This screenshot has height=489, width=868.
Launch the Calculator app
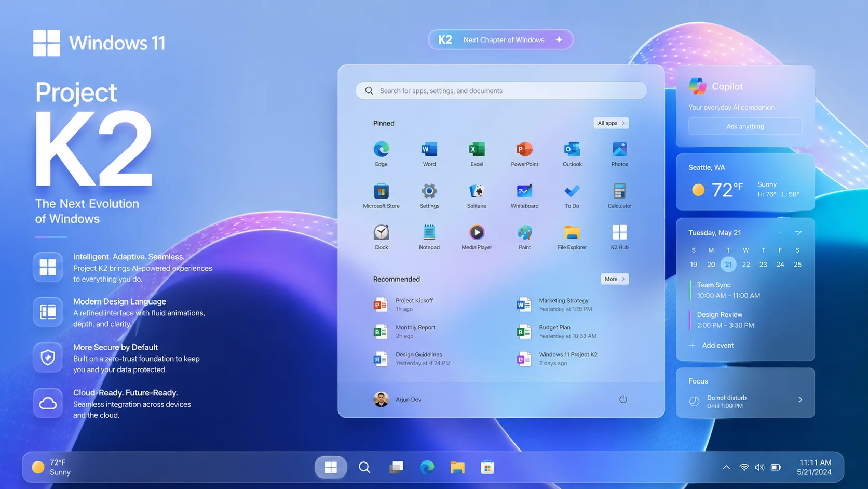point(619,195)
